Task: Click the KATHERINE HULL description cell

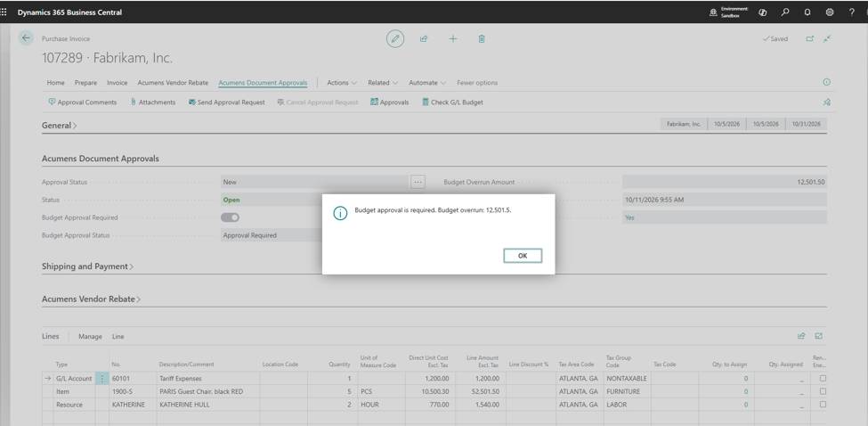Action: tap(208, 405)
